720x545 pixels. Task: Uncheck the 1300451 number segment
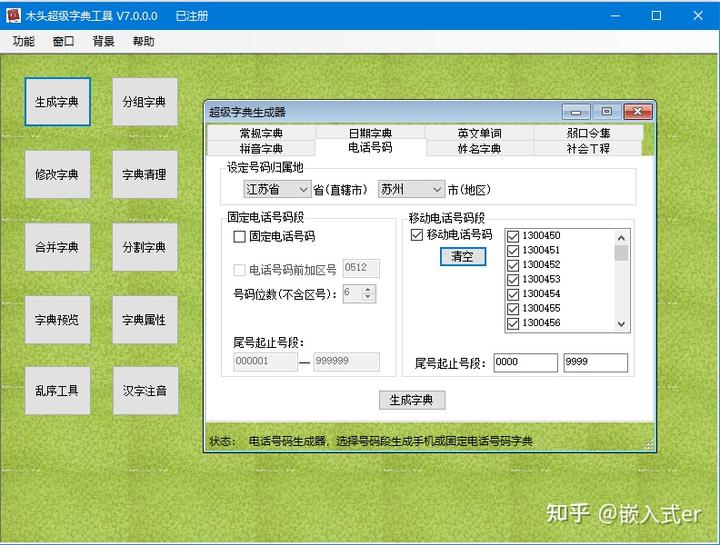(x=513, y=251)
